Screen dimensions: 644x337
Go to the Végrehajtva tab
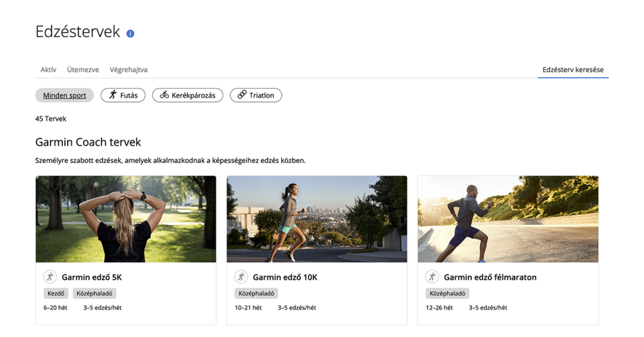(129, 69)
